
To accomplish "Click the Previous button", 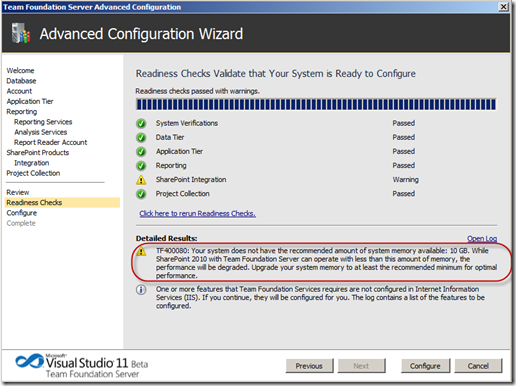I will [309, 366].
